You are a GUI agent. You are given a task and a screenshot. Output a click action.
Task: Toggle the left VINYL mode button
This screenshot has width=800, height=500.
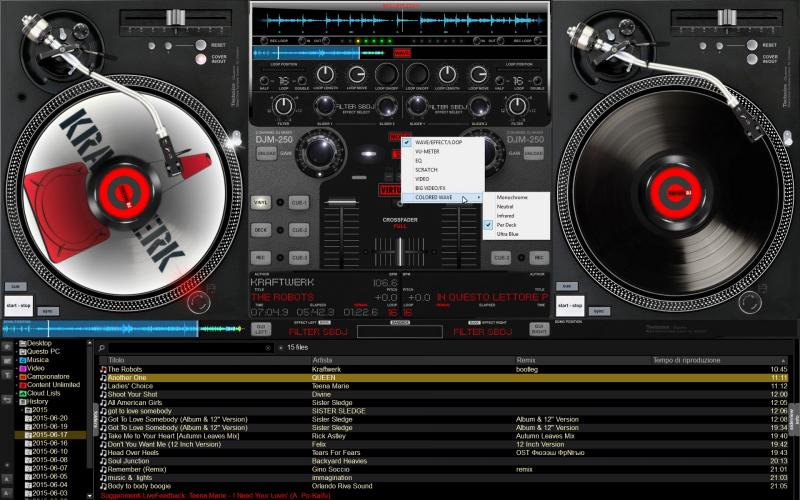pos(260,203)
